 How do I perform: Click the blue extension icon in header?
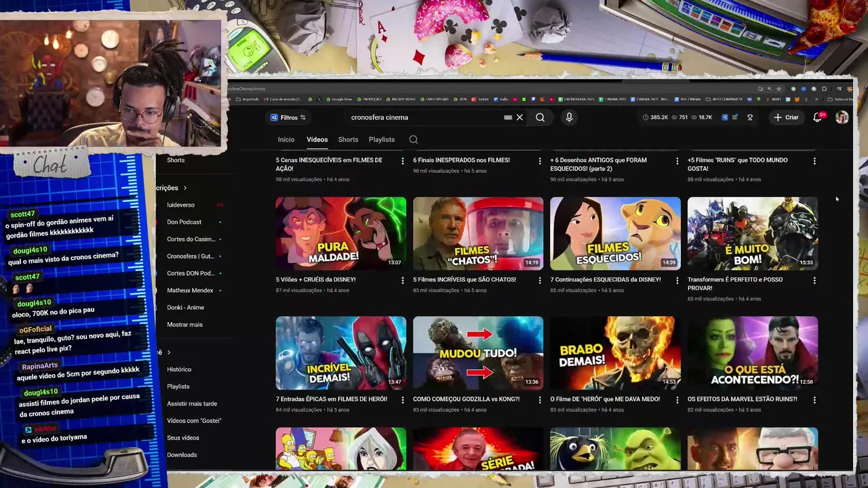(724, 117)
